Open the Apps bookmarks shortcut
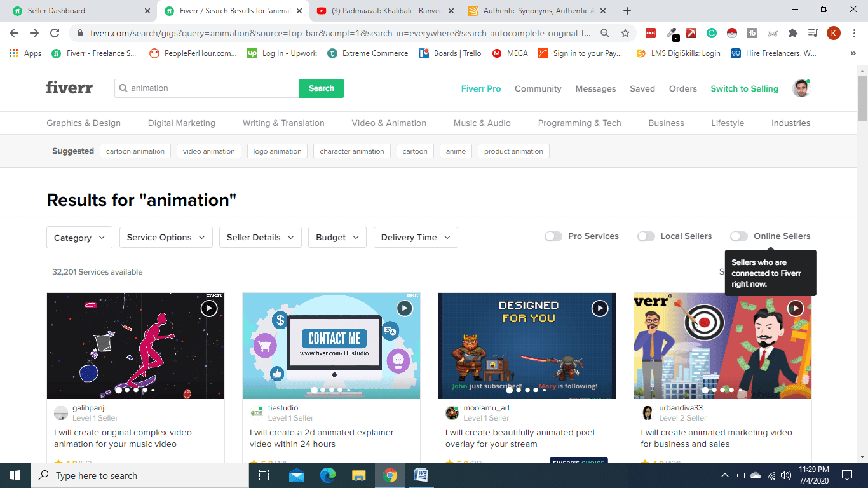Screen dimensions: 868x488 tap(25, 53)
